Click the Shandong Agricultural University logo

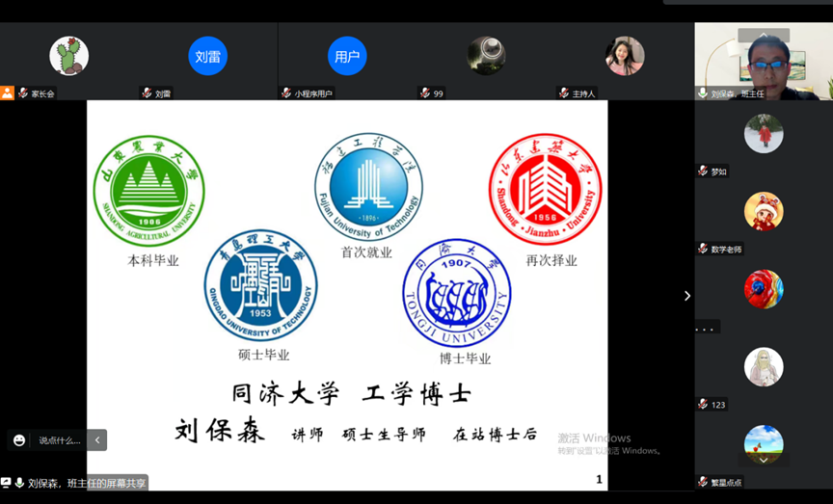point(149,191)
